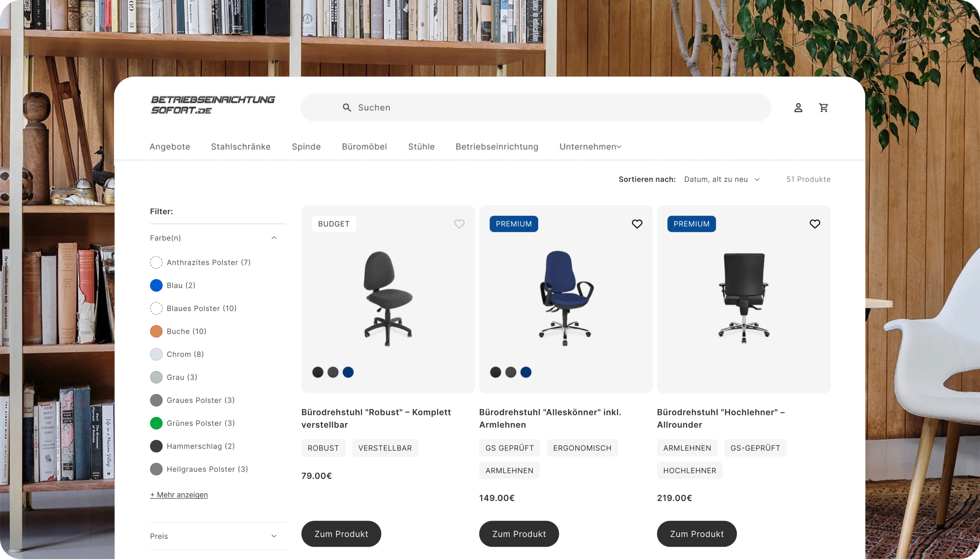980x560 pixels.
Task: Go to Betriebseinrichtung category
Action: coord(497,147)
